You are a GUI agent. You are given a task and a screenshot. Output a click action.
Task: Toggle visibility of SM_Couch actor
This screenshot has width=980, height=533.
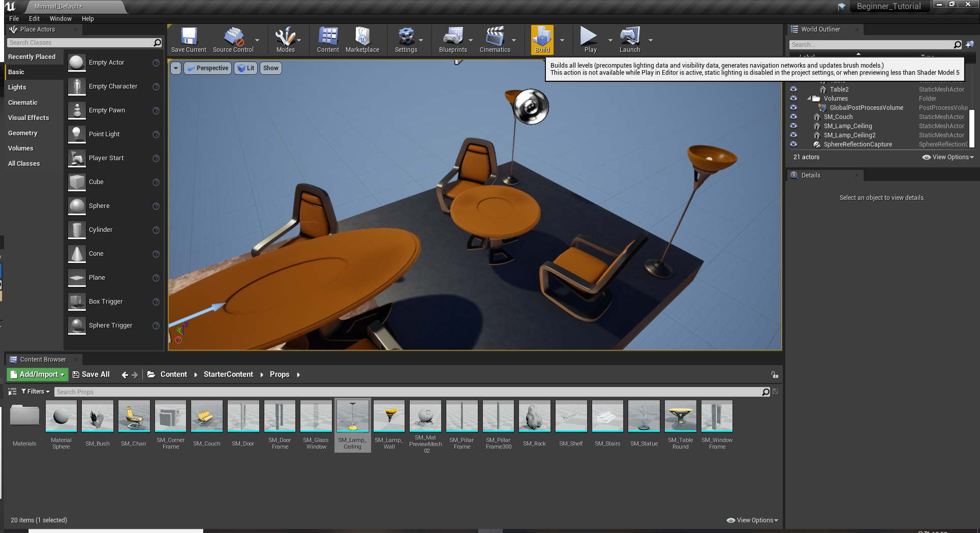pyautogui.click(x=793, y=116)
